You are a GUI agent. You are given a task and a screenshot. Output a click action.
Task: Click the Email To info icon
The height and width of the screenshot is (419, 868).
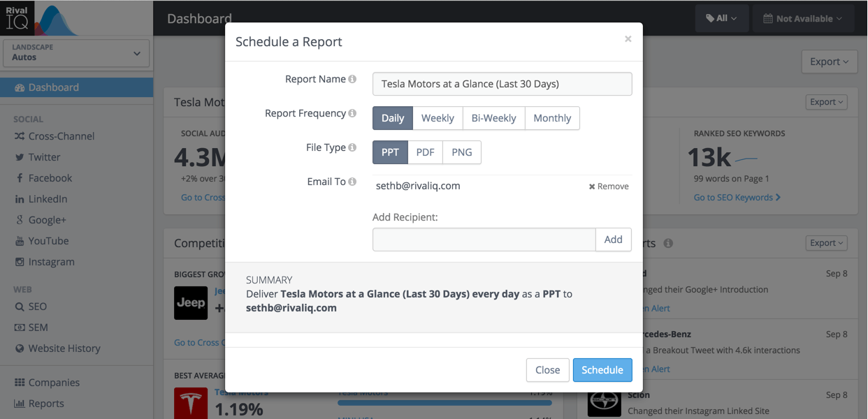pyautogui.click(x=352, y=182)
